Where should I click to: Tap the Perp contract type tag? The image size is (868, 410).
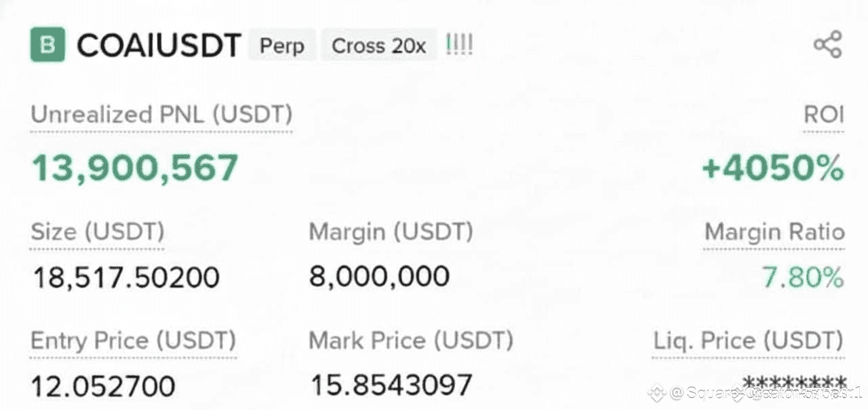click(x=282, y=46)
